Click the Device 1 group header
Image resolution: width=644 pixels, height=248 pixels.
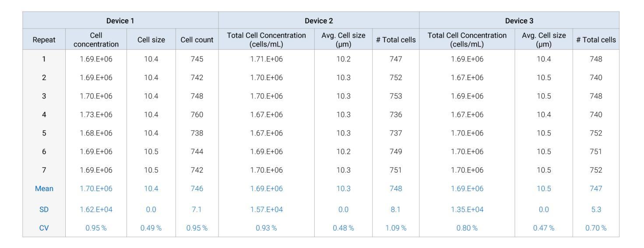(120, 21)
